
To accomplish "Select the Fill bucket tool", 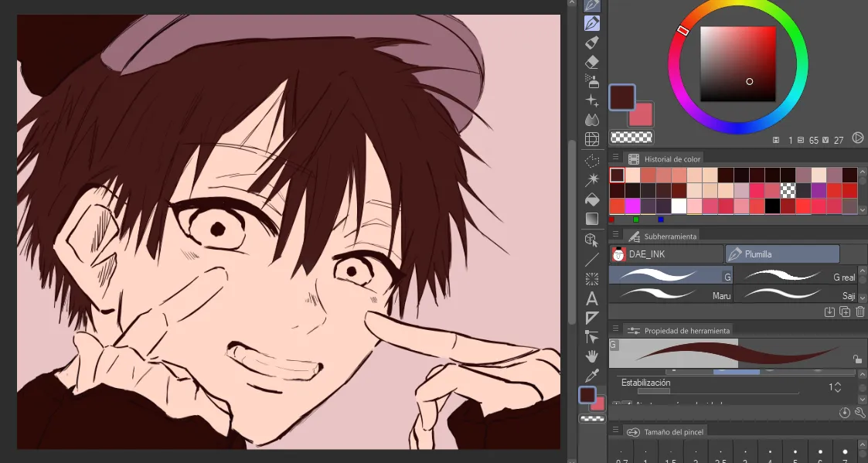I will tap(592, 199).
